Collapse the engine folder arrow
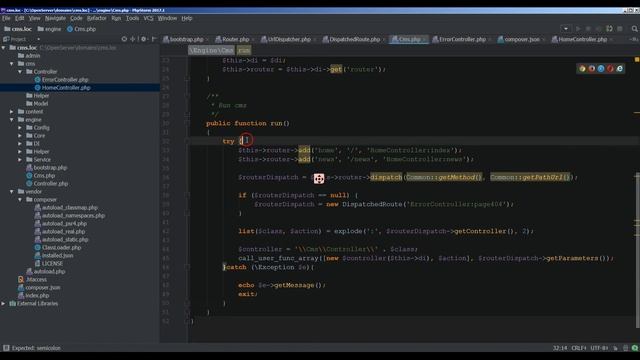640x360 pixels. pos(12,120)
